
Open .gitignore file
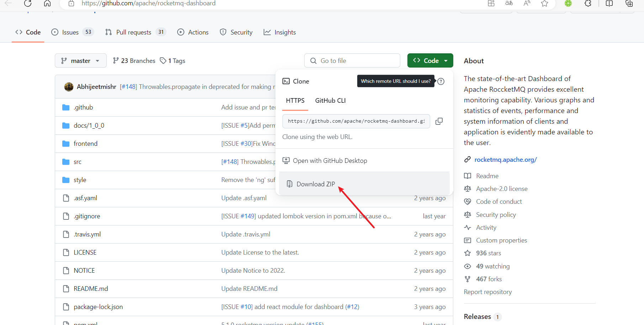87,216
